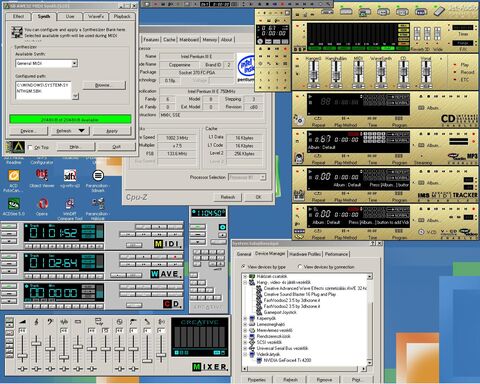
Task: Click the IMS MIDI Tracker deck icon
Action: pos(299,195)
